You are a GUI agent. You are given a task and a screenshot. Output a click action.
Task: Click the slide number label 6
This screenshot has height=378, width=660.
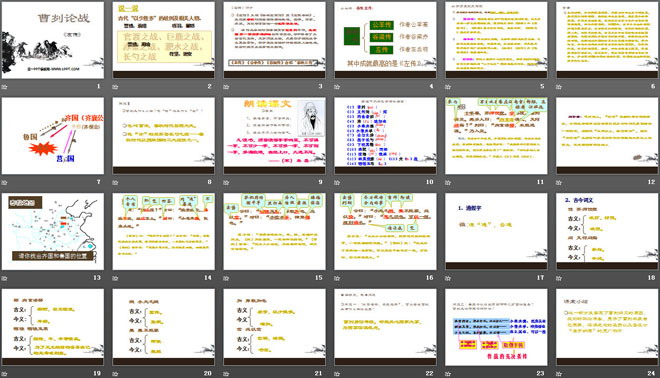[653, 86]
